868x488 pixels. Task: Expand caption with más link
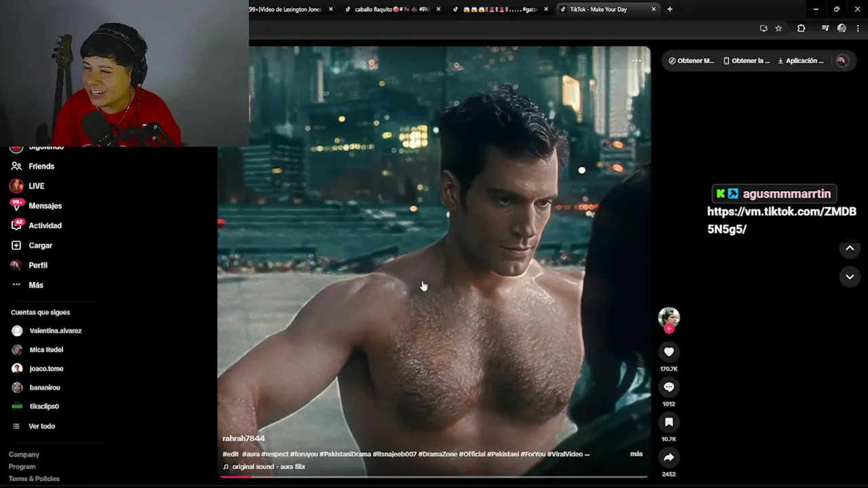coord(636,454)
